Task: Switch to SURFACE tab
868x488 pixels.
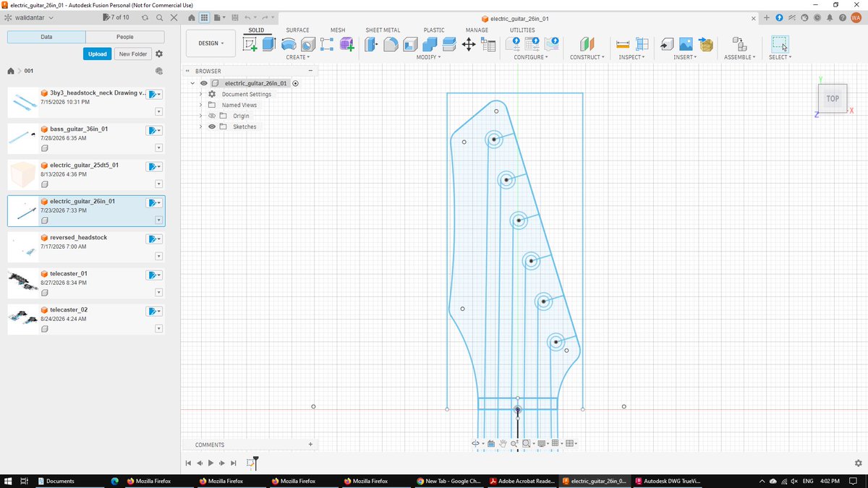Action: 297,30
